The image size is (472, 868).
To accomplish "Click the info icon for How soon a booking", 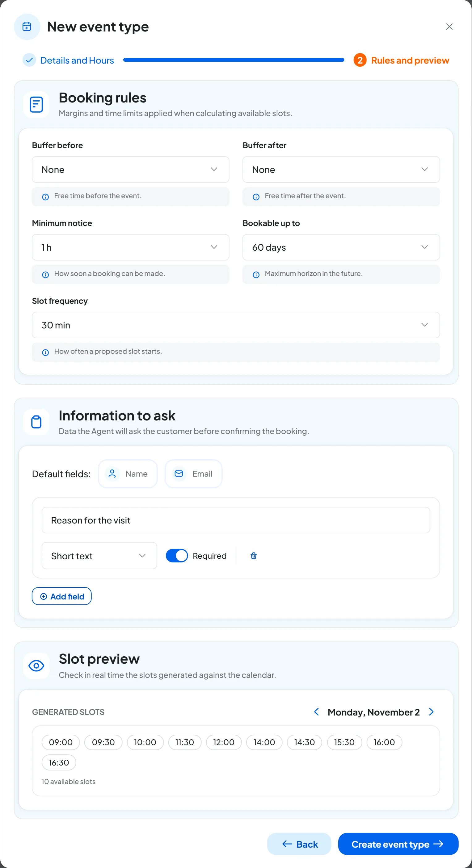I will 45,275.
